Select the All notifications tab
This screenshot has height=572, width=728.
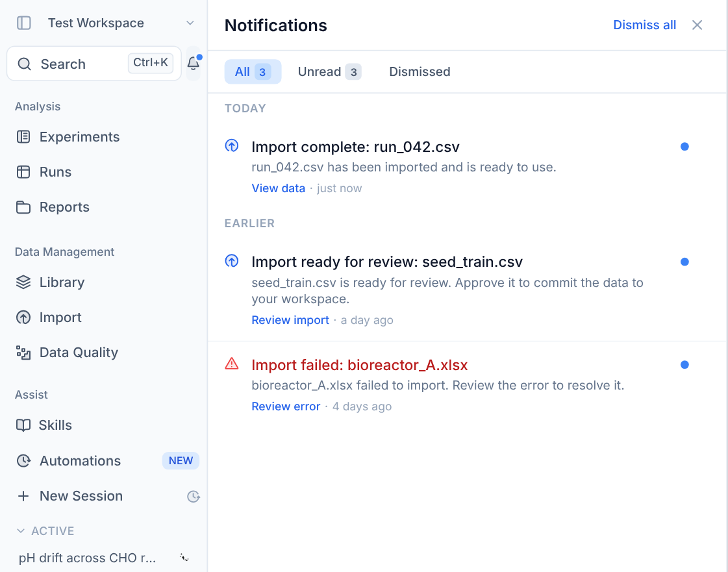click(x=253, y=71)
